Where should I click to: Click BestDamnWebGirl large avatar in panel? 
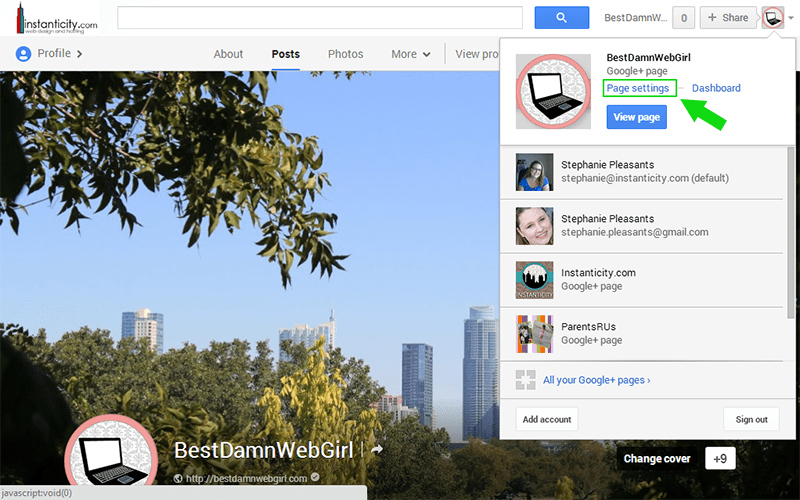pyautogui.click(x=553, y=91)
